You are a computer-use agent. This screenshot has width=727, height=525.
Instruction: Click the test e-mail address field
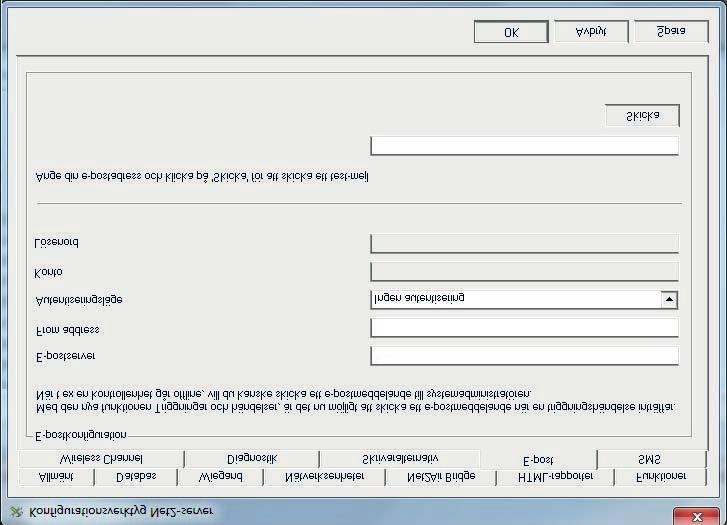point(524,146)
